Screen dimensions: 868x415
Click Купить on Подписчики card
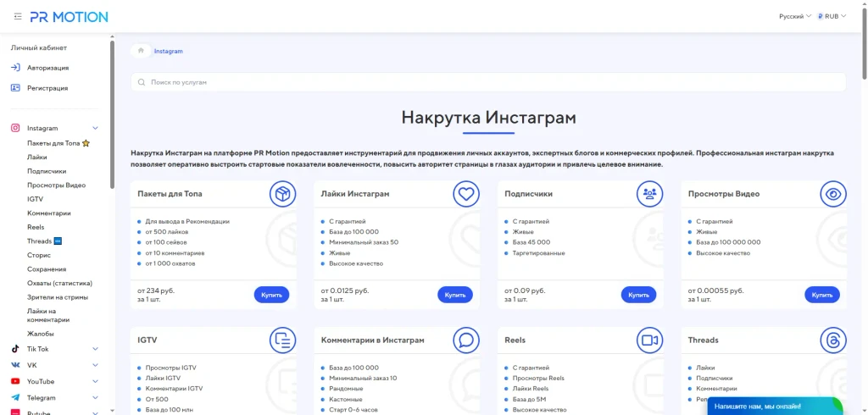pos(639,295)
